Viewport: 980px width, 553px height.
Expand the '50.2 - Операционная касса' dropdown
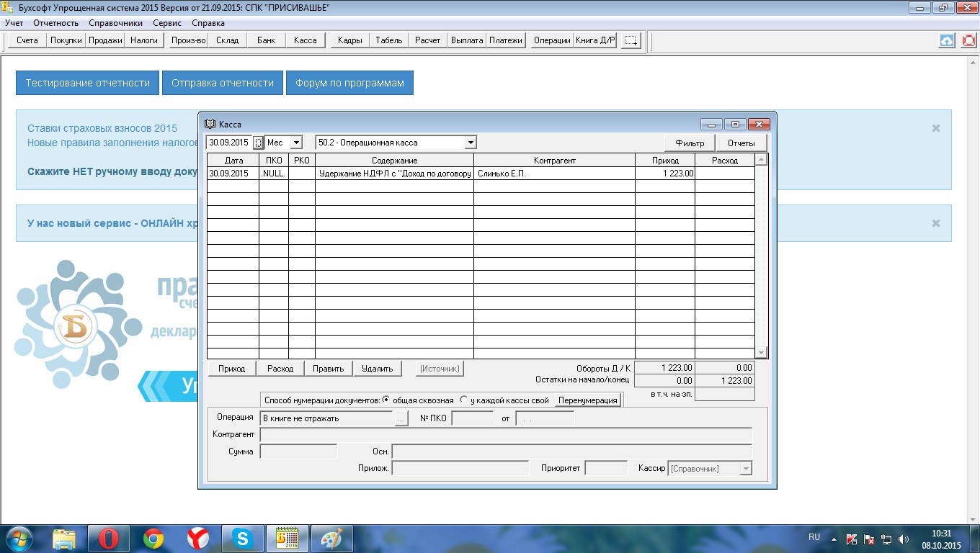[470, 143]
